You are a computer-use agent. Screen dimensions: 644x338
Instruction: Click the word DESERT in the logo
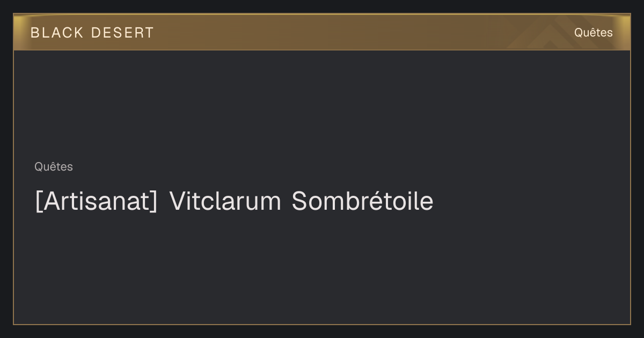click(122, 33)
